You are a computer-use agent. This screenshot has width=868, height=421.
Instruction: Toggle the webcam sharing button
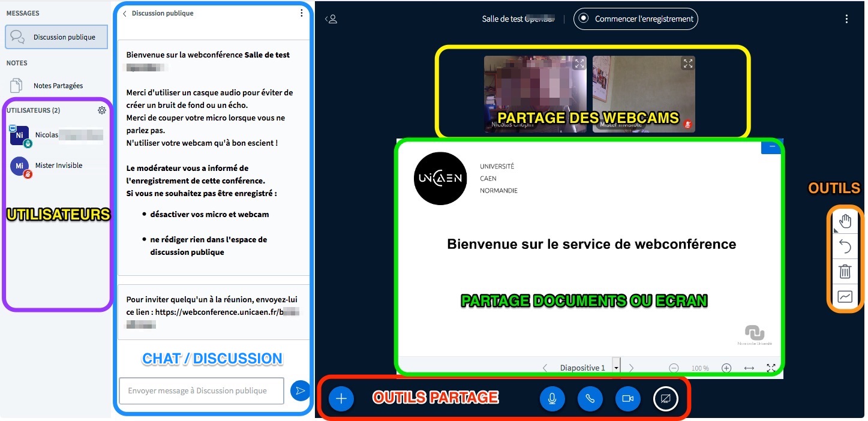(627, 399)
